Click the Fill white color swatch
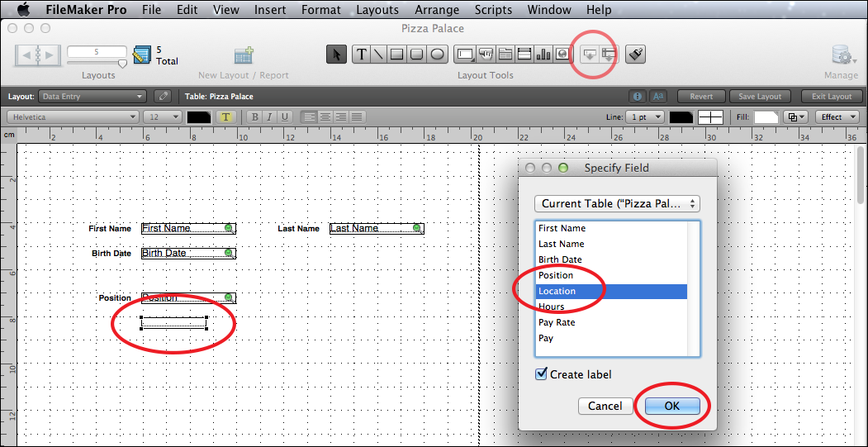 766,117
